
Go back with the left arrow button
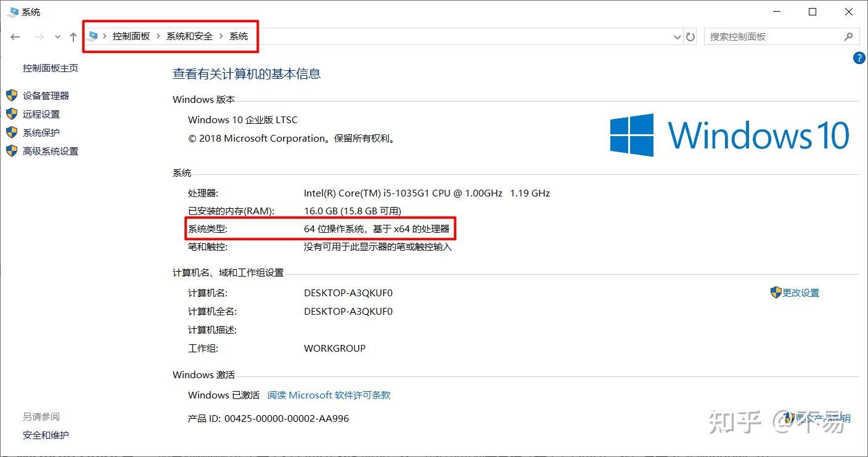(x=15, y=37)
